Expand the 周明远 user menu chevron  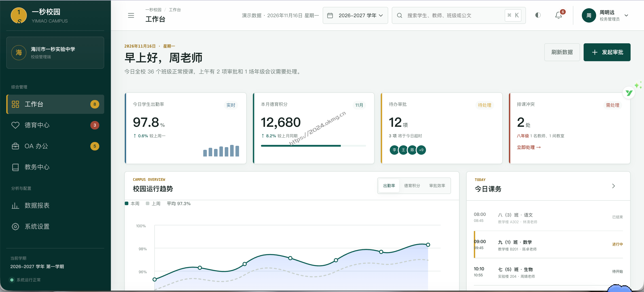pyautogui.click(x=626, y=15)
